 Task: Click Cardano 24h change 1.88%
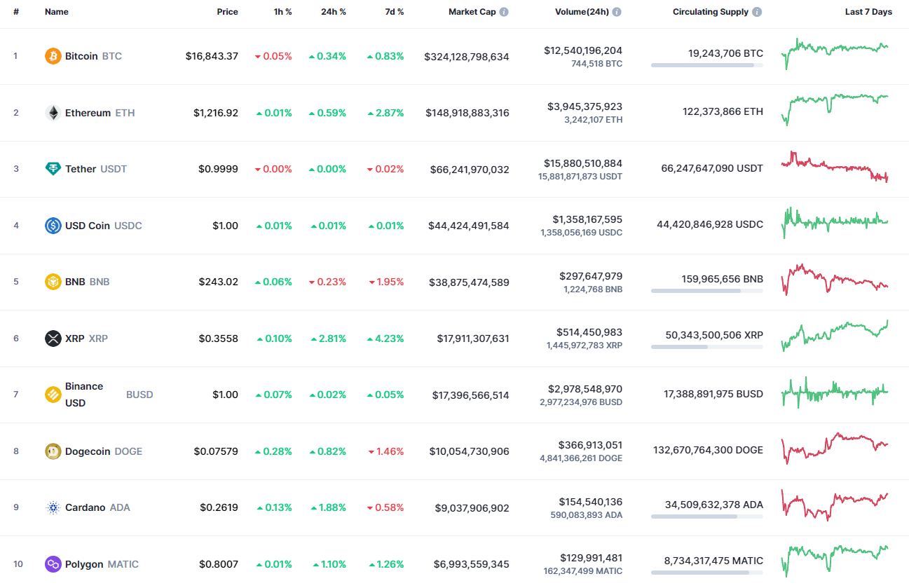click(327, 507)
